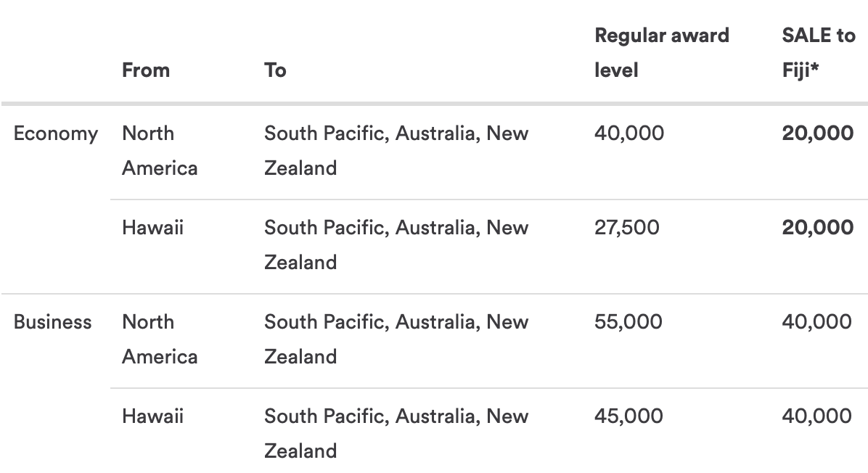Click the 45,000 regular award value
The height and width of the screenshot is (473, 868).
(629, 416)
